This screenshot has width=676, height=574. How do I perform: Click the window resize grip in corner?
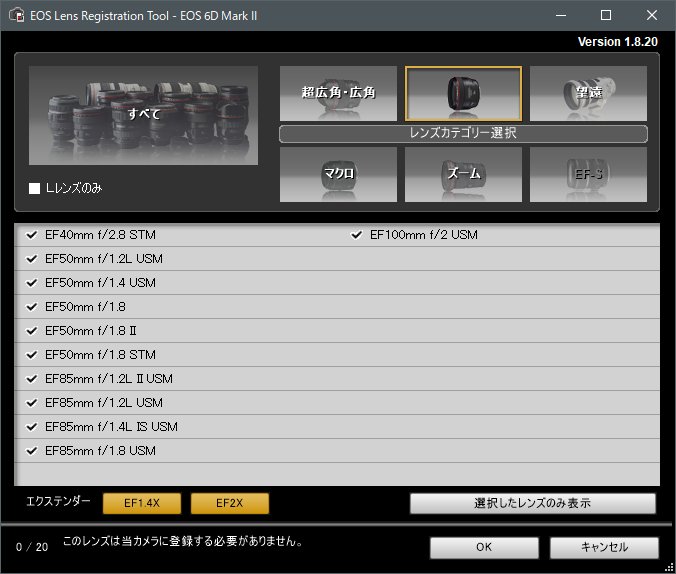tap(669, 568)
